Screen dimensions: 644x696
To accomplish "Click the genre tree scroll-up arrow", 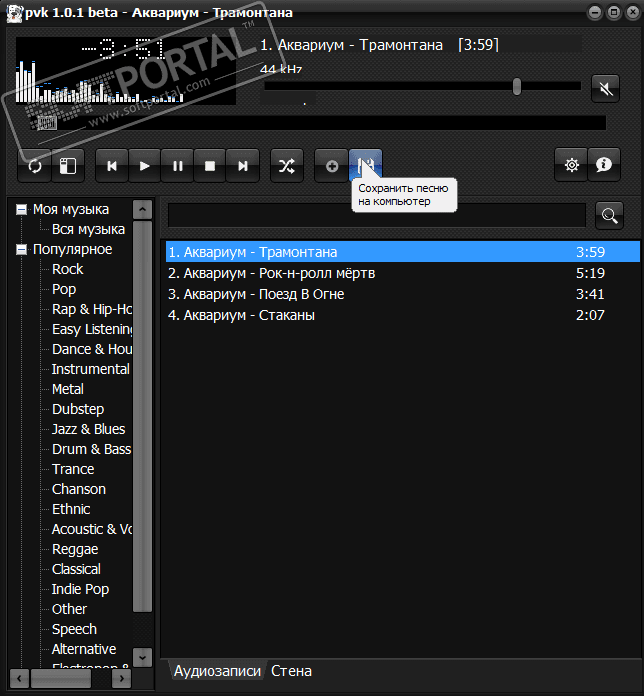I will pos(142,210).
